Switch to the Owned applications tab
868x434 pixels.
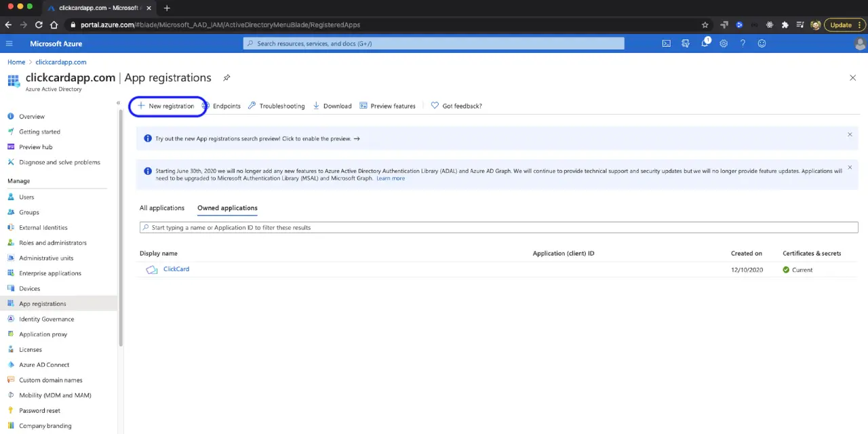(227, 208)
